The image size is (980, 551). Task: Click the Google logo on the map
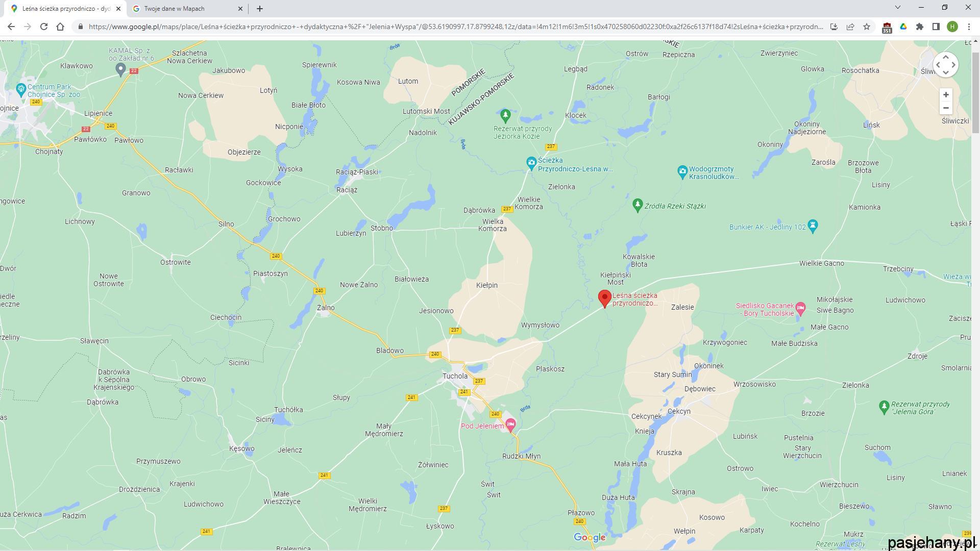pos(590,537)
